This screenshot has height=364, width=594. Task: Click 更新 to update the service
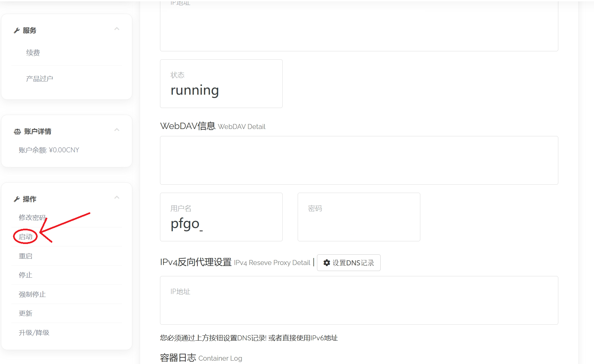pyautogui.click(x=26, y=313)
